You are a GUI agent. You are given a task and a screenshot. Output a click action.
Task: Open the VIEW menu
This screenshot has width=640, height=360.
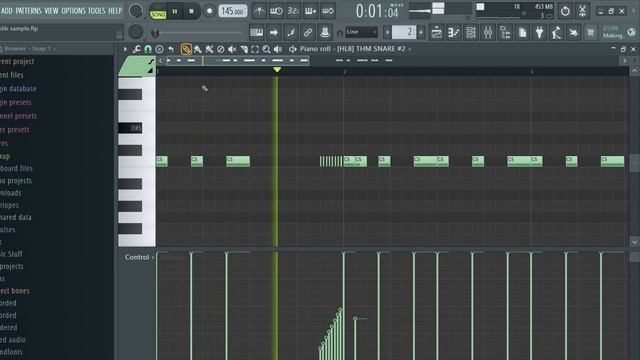(51, 11)
